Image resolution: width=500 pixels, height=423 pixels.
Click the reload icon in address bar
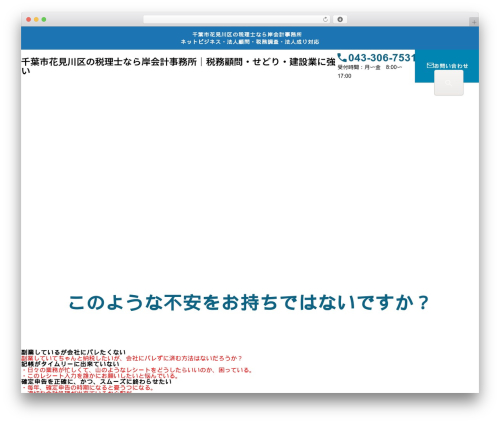point(325,20)
